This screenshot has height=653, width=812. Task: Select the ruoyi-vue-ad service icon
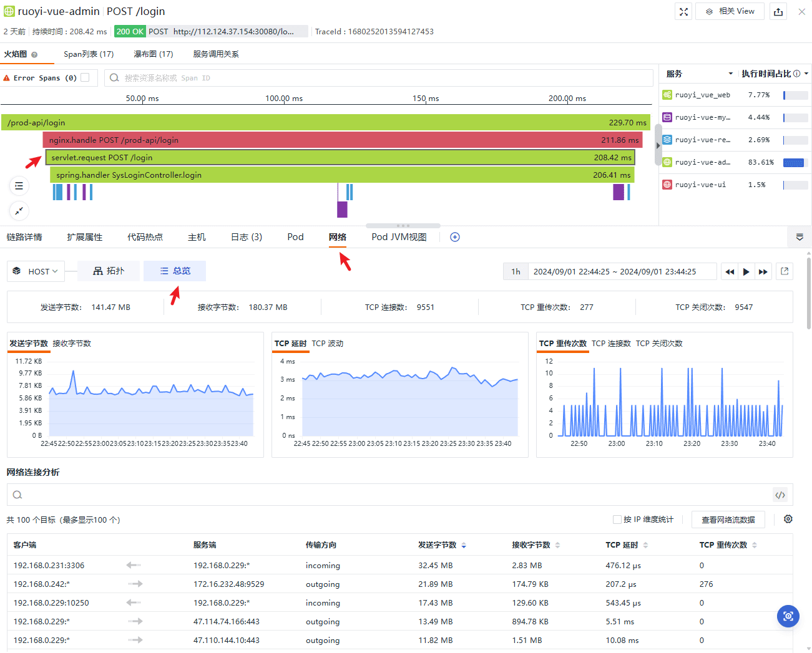point(667,162)
